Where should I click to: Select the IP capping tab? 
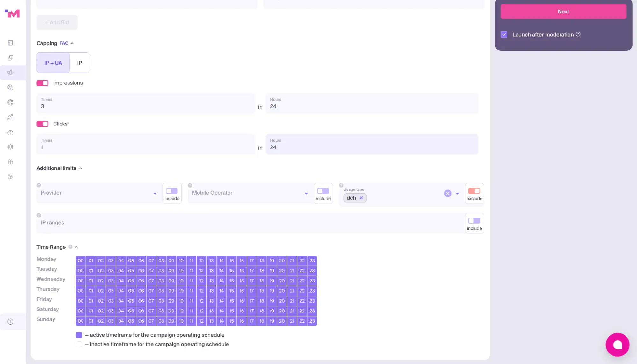pos(80,63)
